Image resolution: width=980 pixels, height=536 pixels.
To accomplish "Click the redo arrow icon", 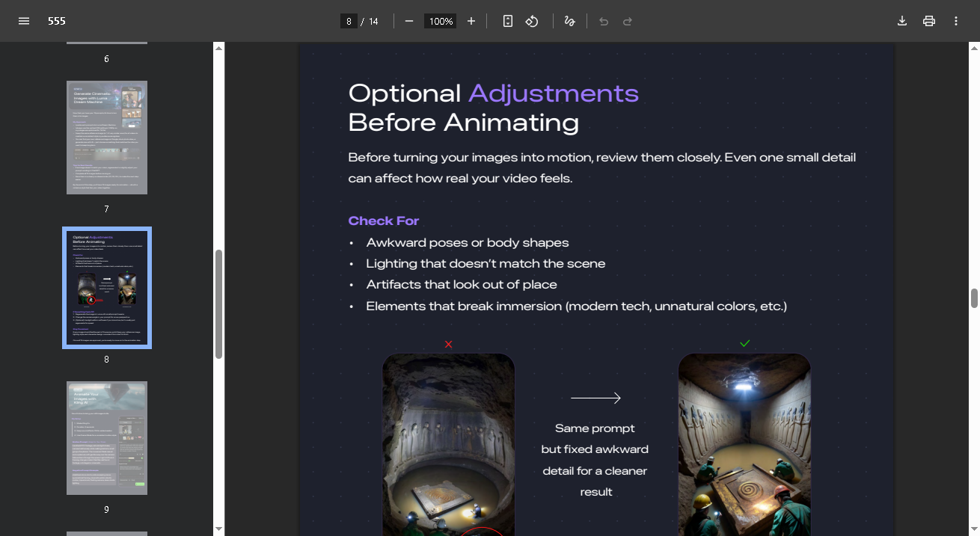I will coord(628,21).
